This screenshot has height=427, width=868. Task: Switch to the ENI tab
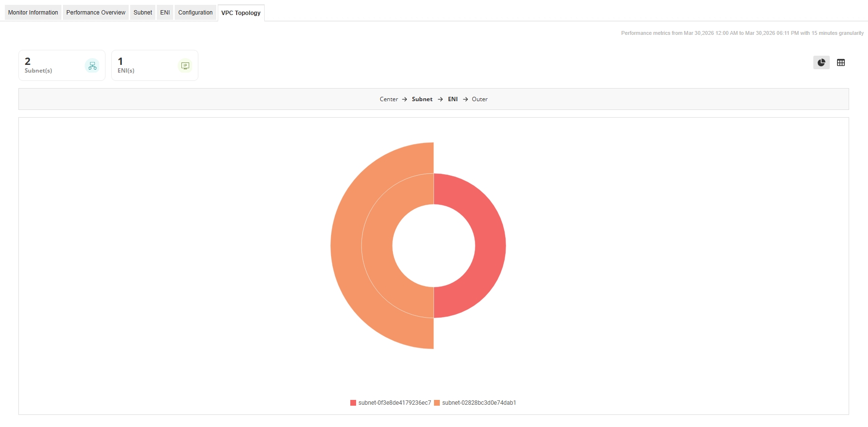coord(165,13)
